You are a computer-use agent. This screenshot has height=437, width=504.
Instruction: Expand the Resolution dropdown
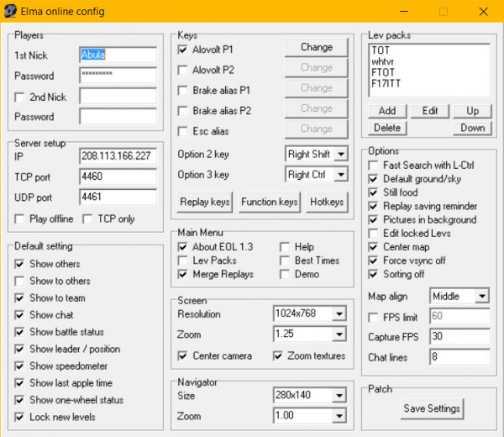(338, 314)
